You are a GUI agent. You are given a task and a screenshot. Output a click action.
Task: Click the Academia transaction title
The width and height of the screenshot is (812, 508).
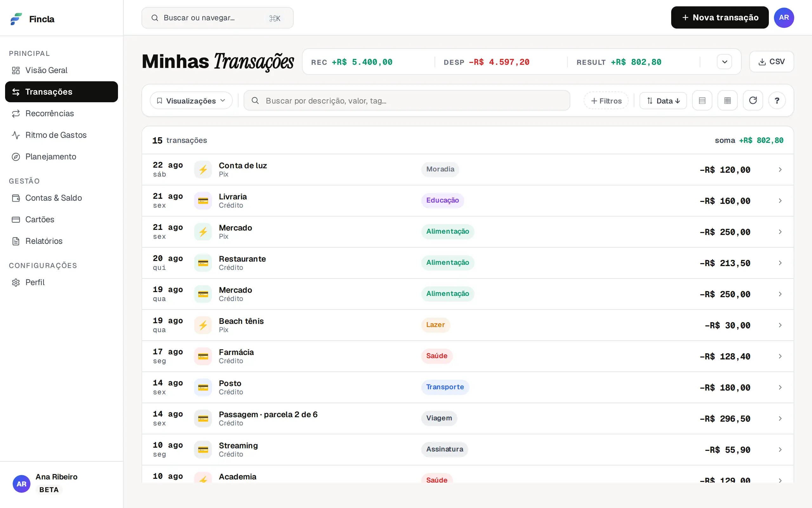(x=238, y=477)
